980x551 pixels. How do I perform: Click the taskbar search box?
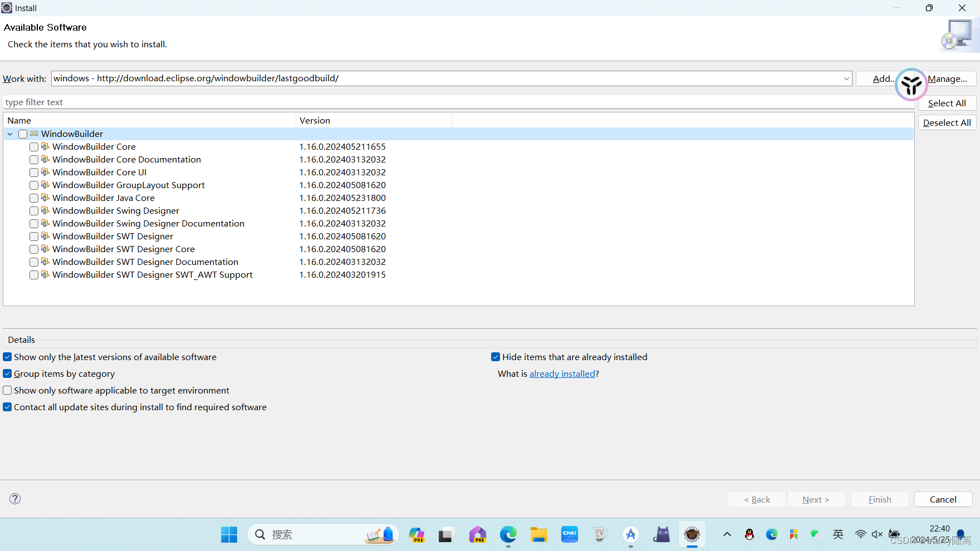point(323,535)
